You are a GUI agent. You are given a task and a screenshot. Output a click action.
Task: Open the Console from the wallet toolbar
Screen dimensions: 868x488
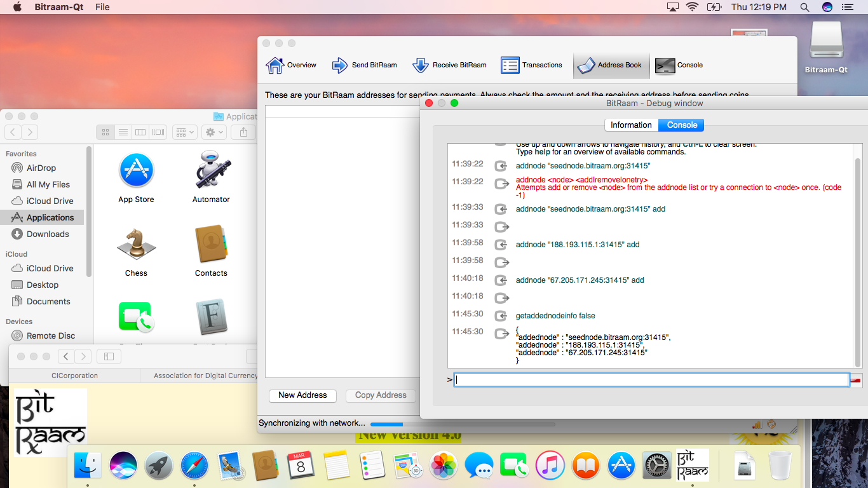pos(679,65)
